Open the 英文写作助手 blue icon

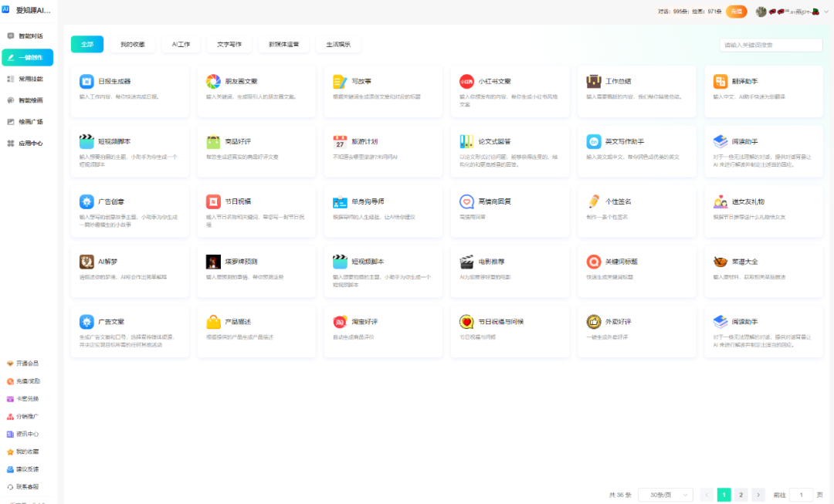click(x=594, y=141)
